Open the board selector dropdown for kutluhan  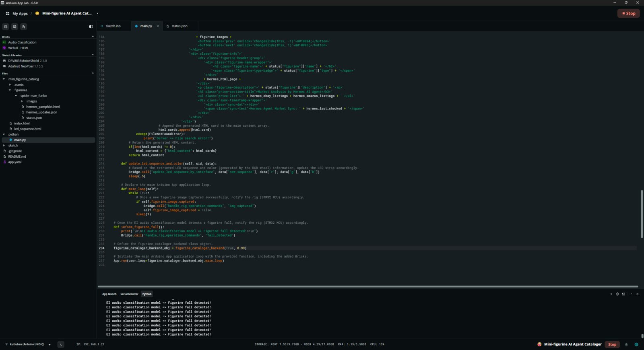[50, 344]
